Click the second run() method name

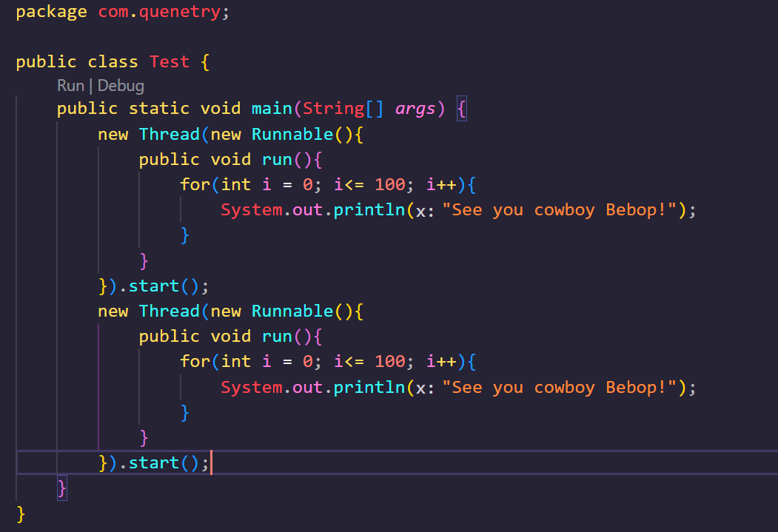(x=277, y=337)
